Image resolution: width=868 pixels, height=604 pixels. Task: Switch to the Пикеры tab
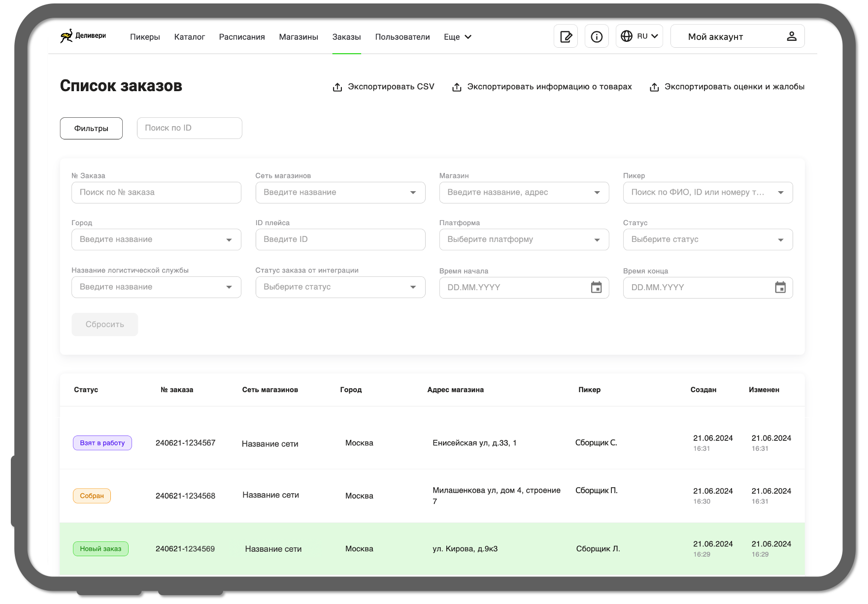[145, 37]
